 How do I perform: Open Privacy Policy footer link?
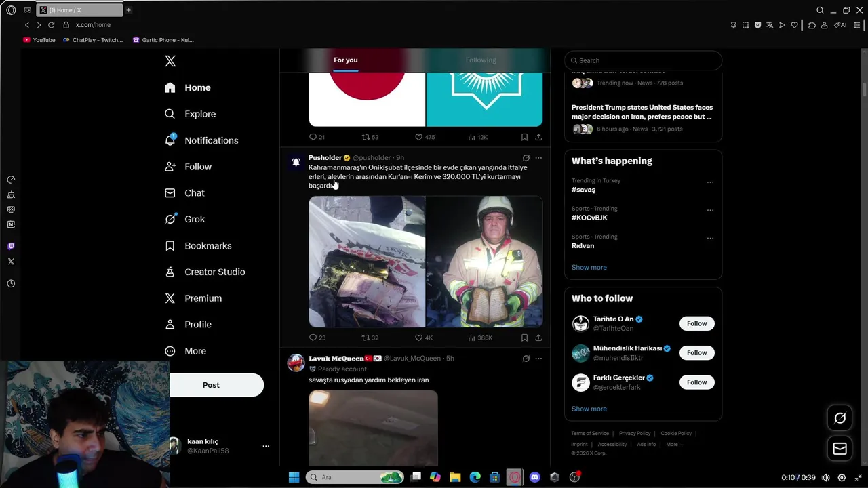click(x=635, y=434)
